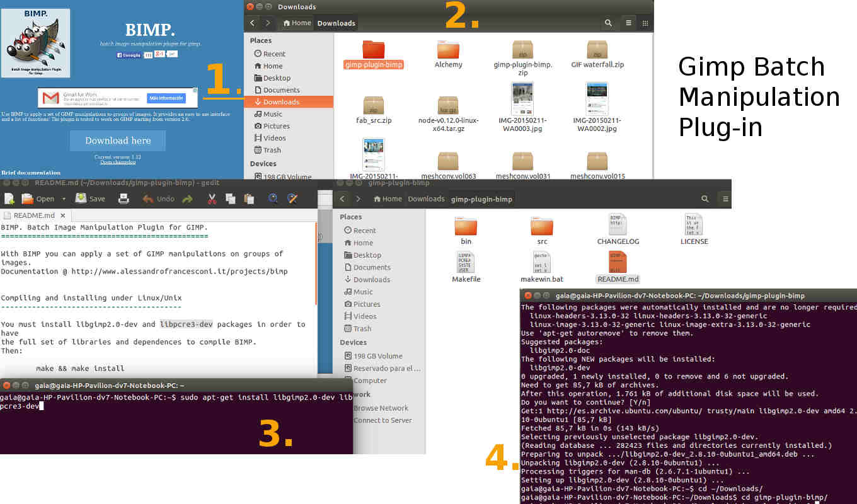This screenshot has height=504, width=857.
Task: Expand the Open recent-files arrow in gedit
Action: pyautogui.click(x=64, y=199)
